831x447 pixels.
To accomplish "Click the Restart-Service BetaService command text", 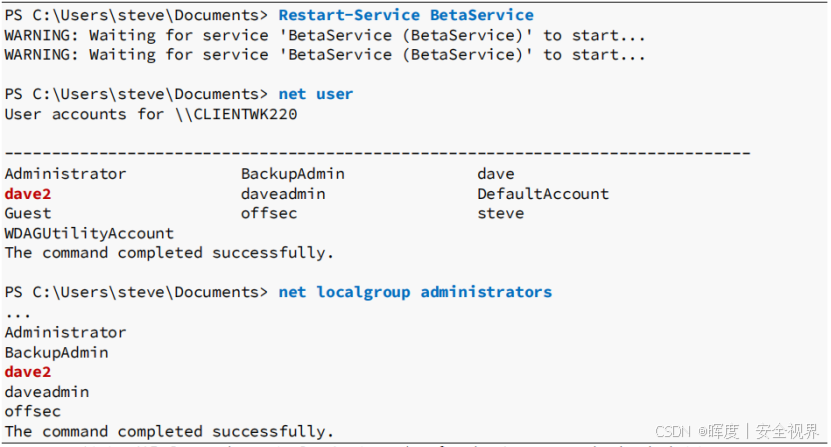I will click(406, 15).
